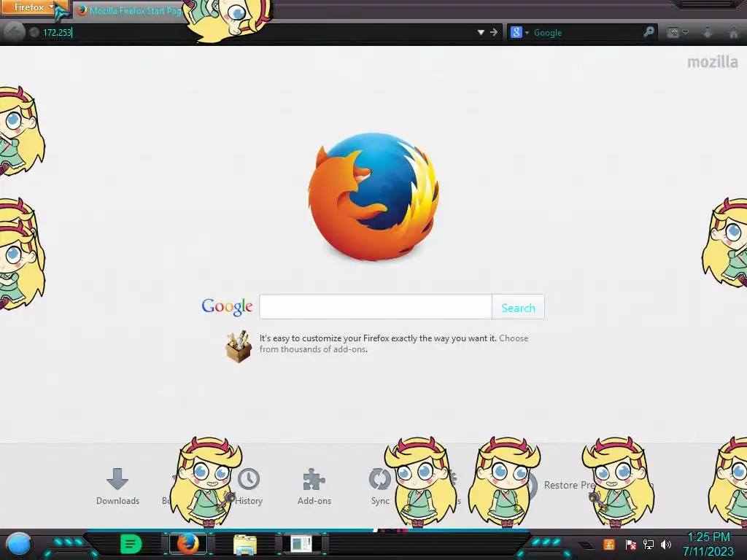Open Action Center flag tray icon
The width and height of the screenshot is (747, 560).
630,544
